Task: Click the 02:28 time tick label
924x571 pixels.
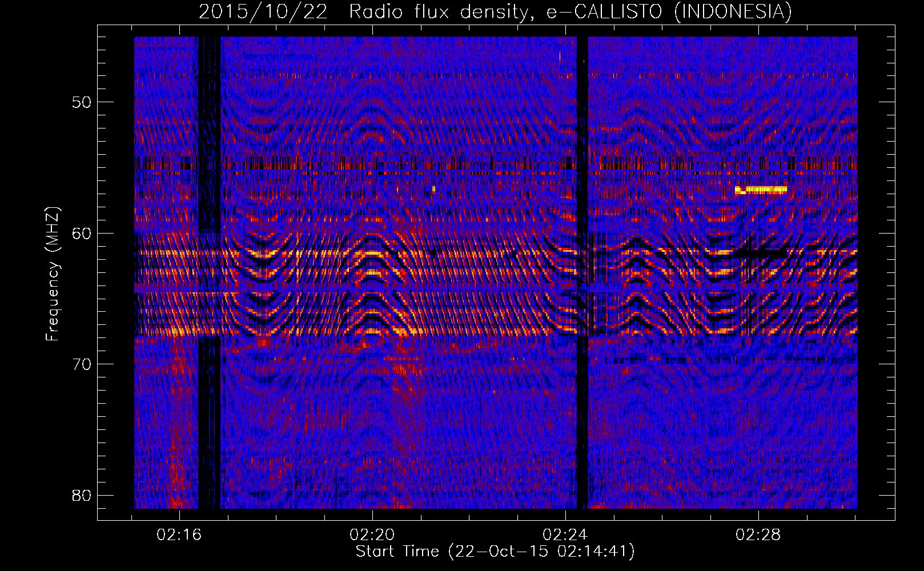Action: pyautogui.click(x=758, y=535)
